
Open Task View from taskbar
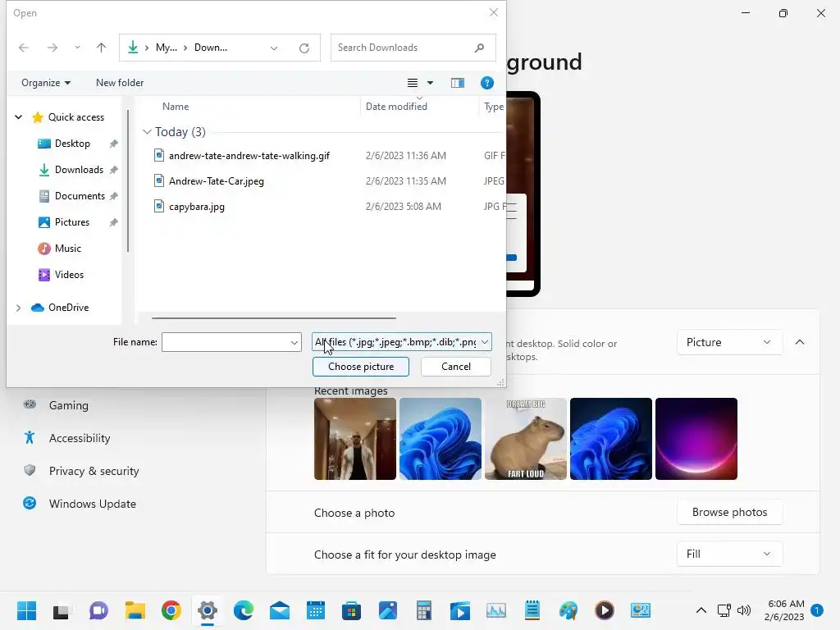click(x=61, y=610)
